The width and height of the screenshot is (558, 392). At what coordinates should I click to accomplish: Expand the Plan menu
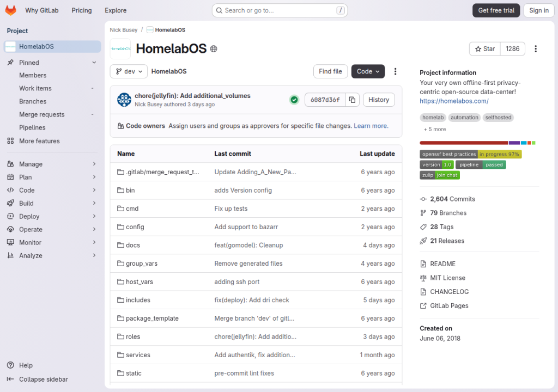click(52, 177)
